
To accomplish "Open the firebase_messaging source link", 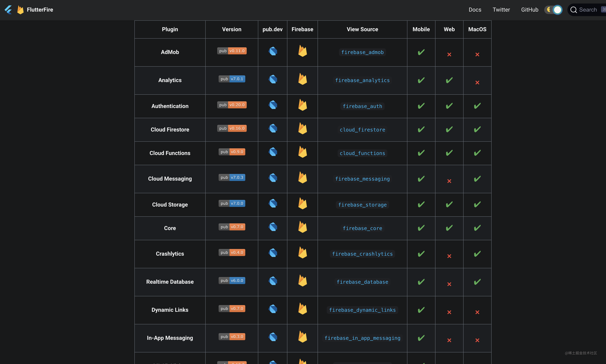I will pos(362,179).
